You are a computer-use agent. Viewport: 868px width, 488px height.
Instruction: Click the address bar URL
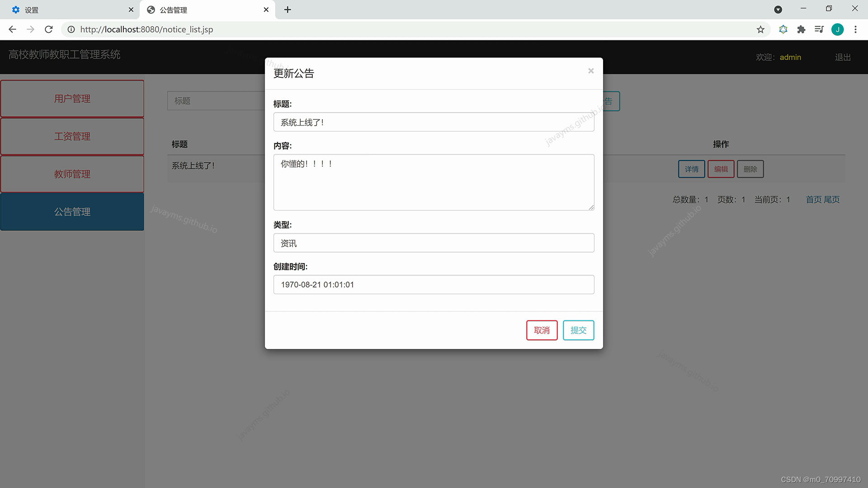pos(146,29)
